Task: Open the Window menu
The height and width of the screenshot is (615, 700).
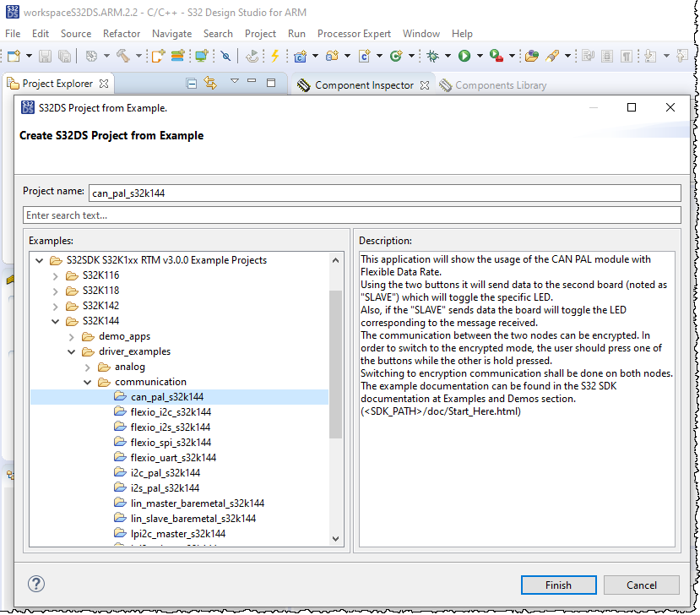Action: point(421,34)
